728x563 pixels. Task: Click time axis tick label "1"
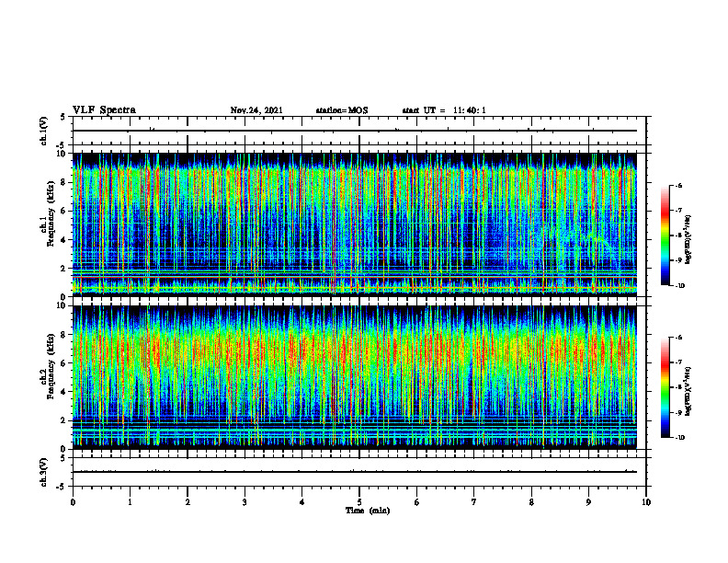130,502
